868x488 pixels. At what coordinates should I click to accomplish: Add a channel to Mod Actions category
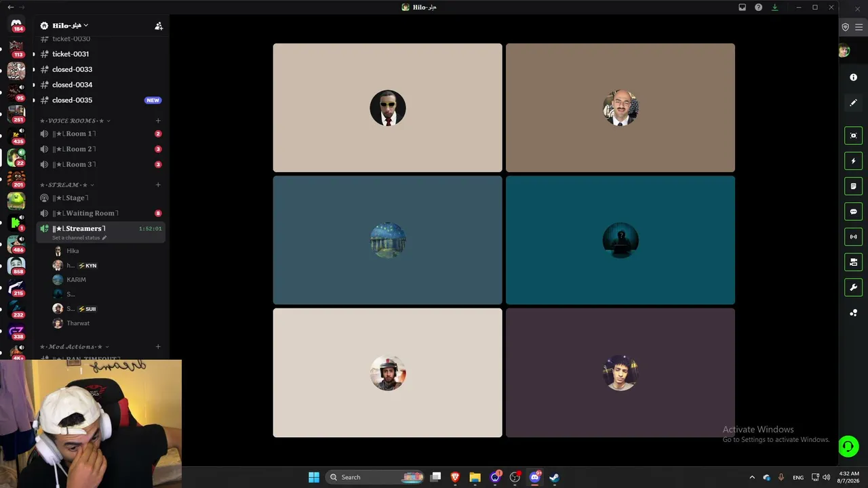click(x=158, y=347)
